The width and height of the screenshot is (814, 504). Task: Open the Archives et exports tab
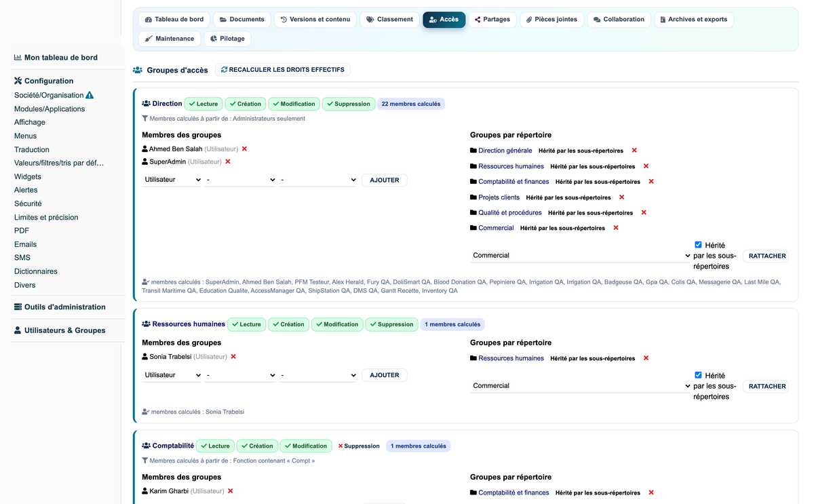point(693,20)
